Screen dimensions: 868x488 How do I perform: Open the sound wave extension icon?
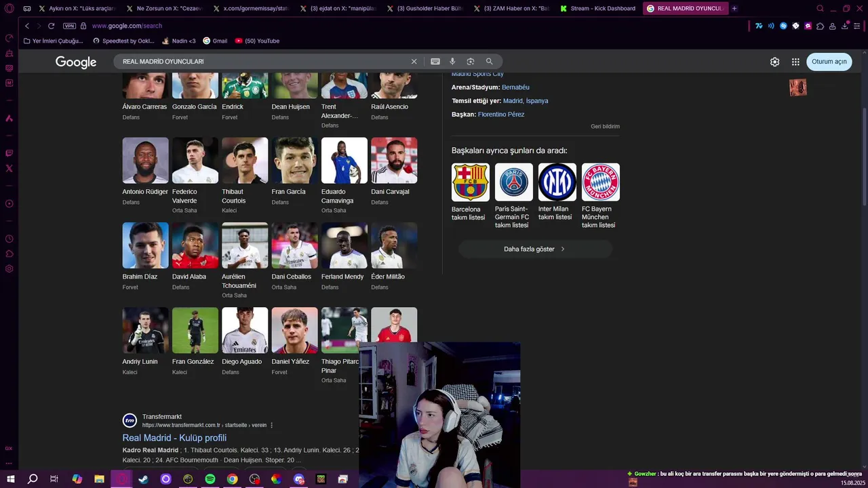(x=771, y=26)
